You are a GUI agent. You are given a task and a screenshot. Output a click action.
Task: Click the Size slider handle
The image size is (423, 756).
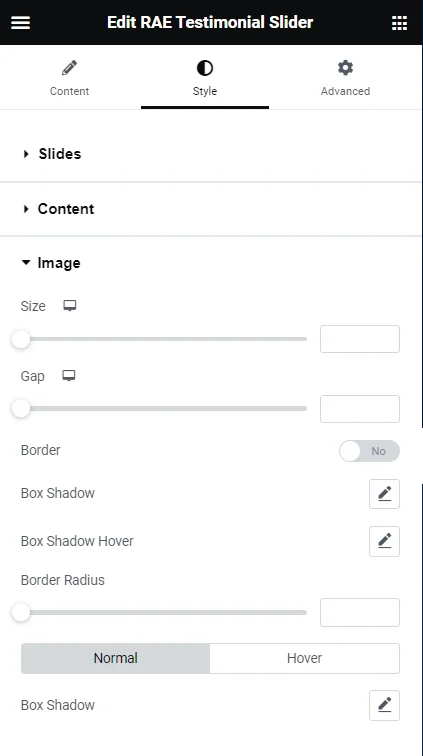[x=21, y=339]
